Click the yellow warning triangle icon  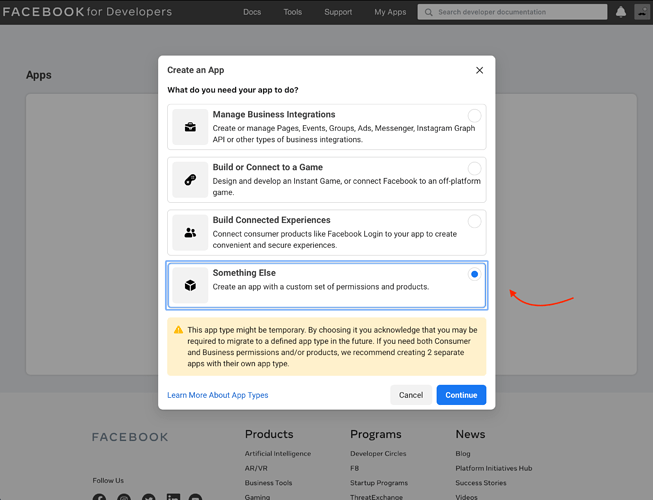pyautogui.click(x=178, y=330)
